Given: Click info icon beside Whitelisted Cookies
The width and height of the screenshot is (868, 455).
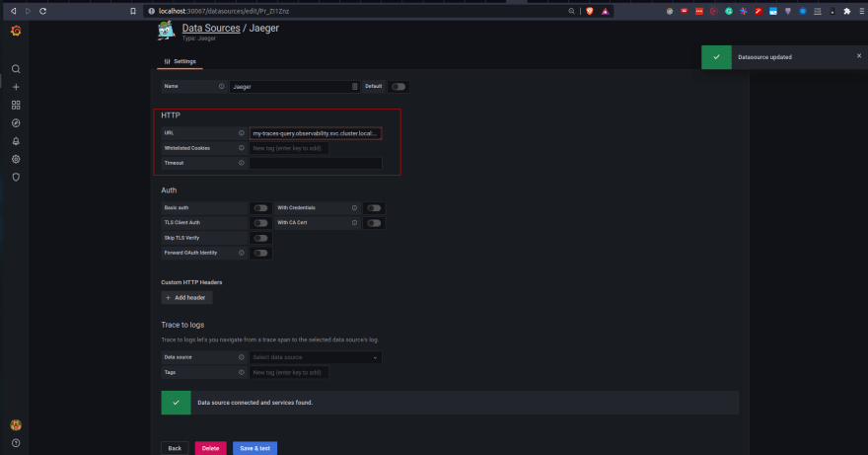Looking at the screenshot, I should [242, 148].
